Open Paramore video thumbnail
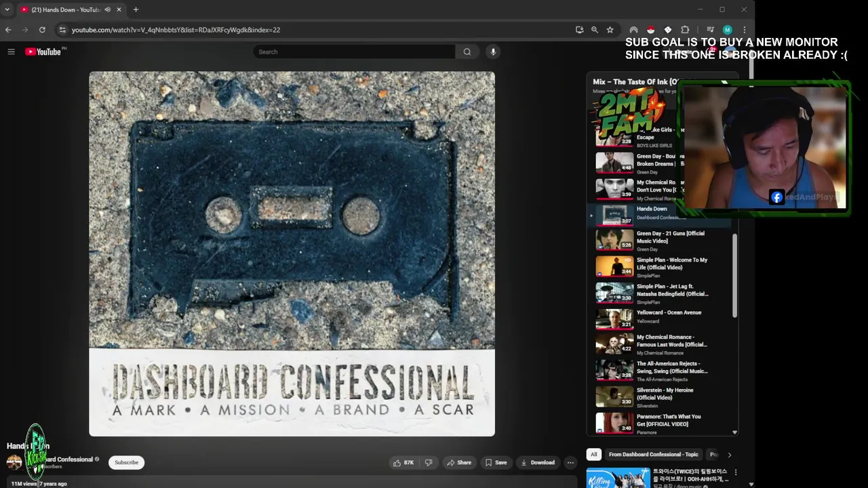 pyautogui.click(x=614, y=424)
